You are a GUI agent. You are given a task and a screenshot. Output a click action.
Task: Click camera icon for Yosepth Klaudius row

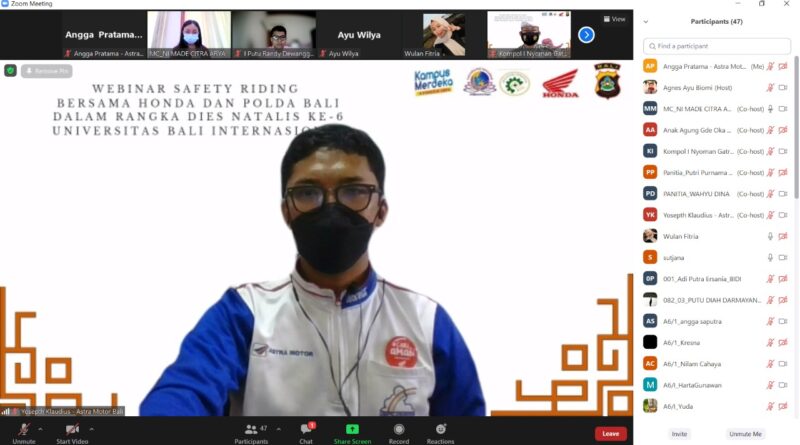783,215
